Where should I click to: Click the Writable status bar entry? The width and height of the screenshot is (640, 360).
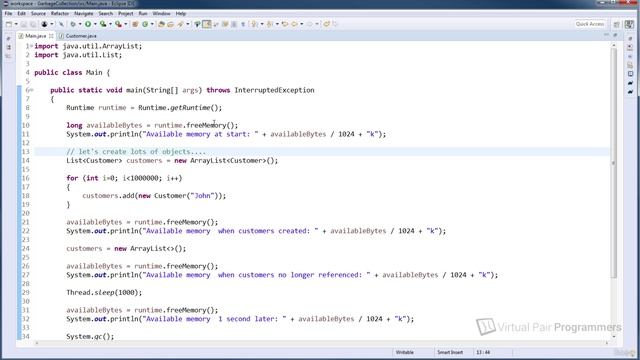tap(404, 352)
